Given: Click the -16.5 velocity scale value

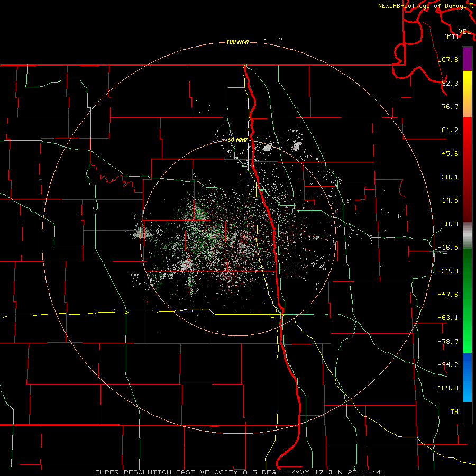Looking at the screenshot, I should [448, 248].
